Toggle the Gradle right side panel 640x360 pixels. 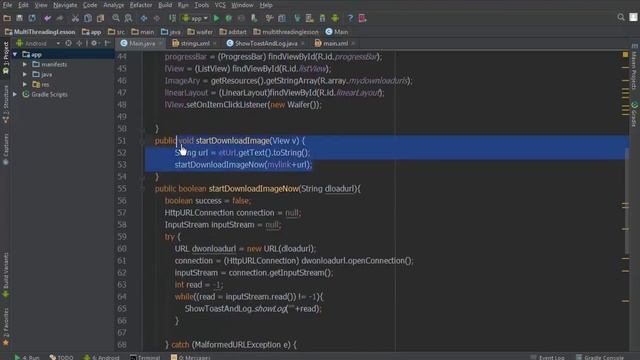click(634, 114)
